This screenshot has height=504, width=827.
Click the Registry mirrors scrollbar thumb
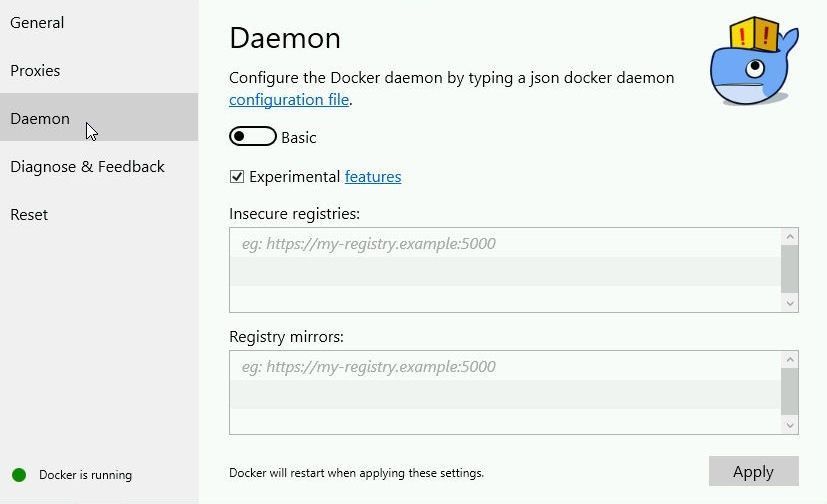click(790, 392)
